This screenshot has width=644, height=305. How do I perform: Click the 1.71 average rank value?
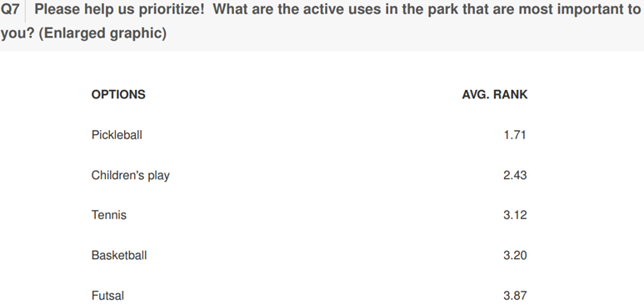click(515, 135)
